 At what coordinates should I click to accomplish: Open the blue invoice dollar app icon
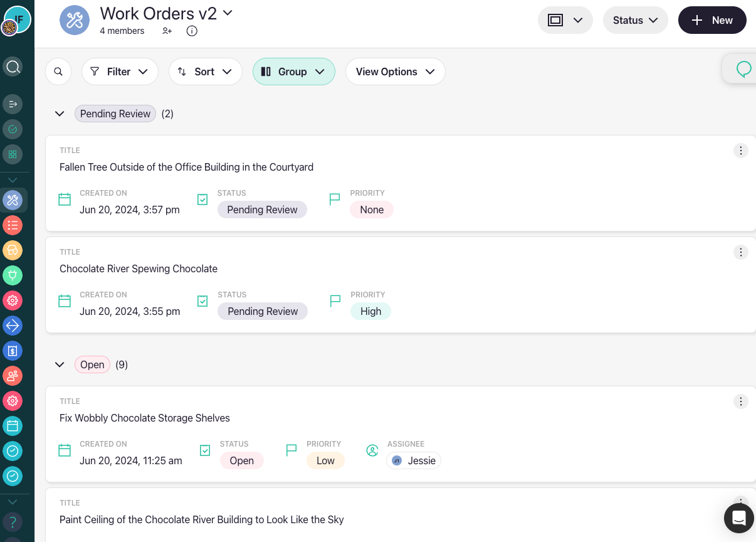click(13, 351)
